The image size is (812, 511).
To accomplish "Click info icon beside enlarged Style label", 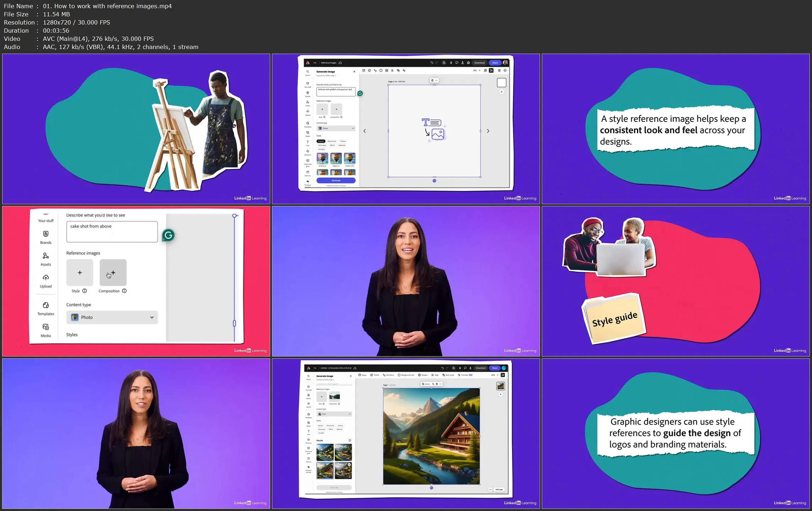I will pyautogui.click(x=85, y=291).
